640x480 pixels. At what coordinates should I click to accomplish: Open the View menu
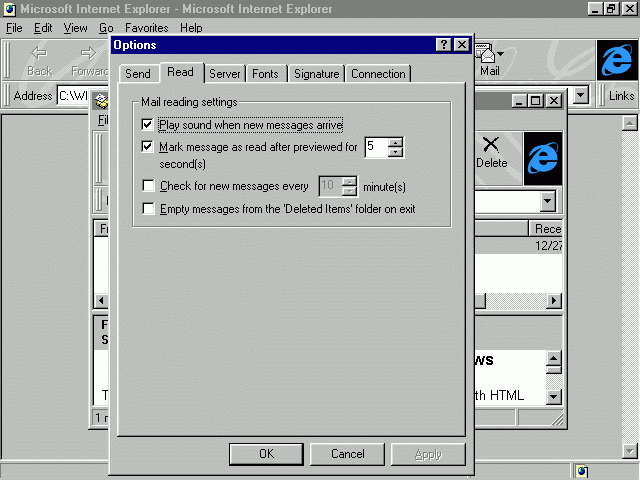(x=76, y=28)
